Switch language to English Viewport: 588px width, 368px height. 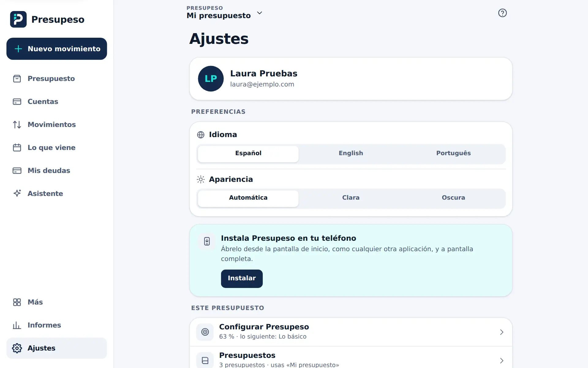pos(351,154)
